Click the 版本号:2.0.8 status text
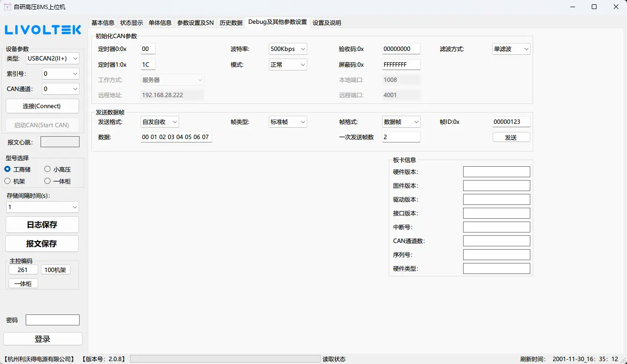 click(103, 359)
